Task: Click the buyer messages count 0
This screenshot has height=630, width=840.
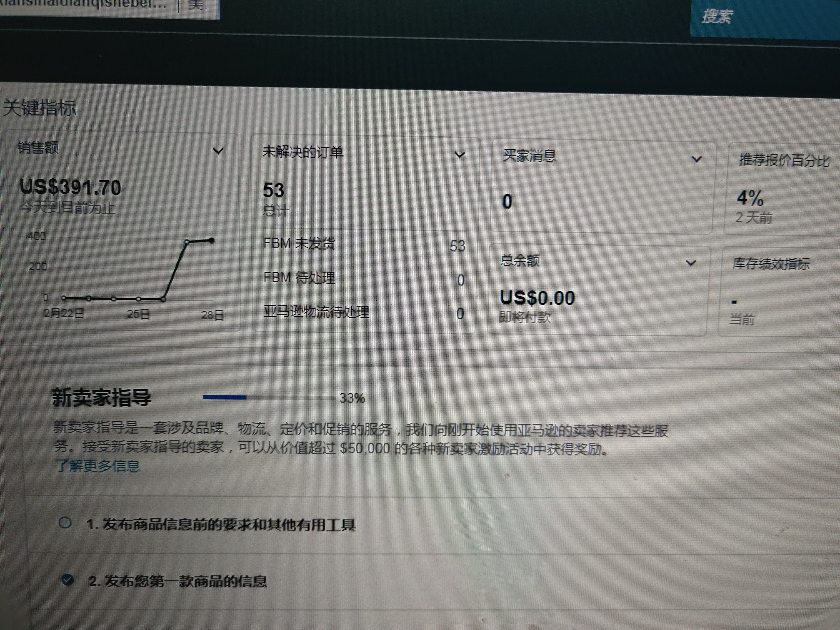Action: coord(507,202)
